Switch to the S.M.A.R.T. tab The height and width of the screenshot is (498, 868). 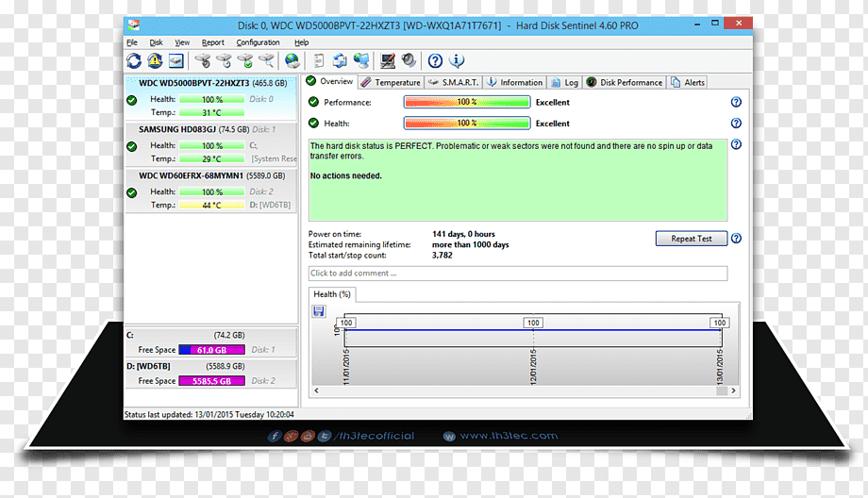454,82
